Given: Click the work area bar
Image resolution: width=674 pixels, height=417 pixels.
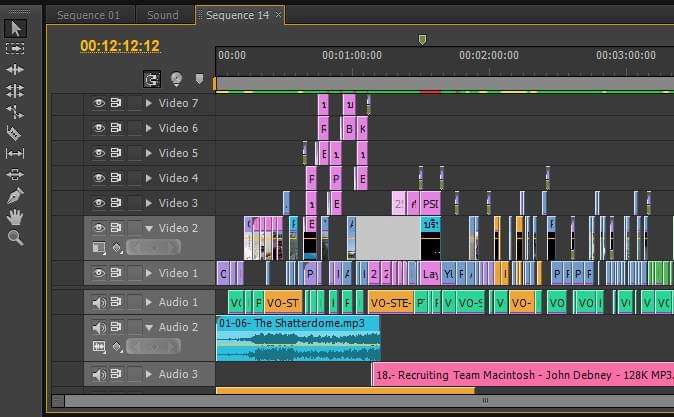Looking at the screenshot, I should 444,83.
